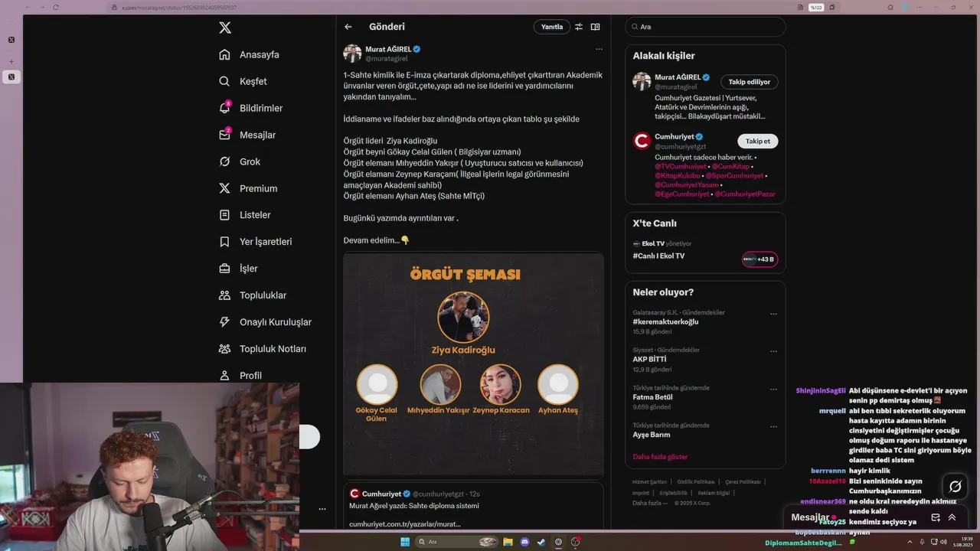Open Daha fazla göster link
Image resolution: width=980 pixels, height=551 pixels.
660,457
